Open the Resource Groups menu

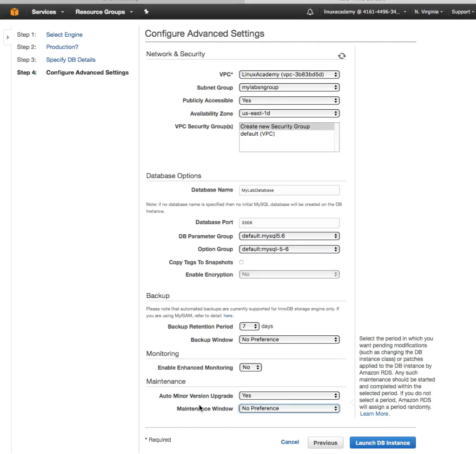tap(104, 12)
